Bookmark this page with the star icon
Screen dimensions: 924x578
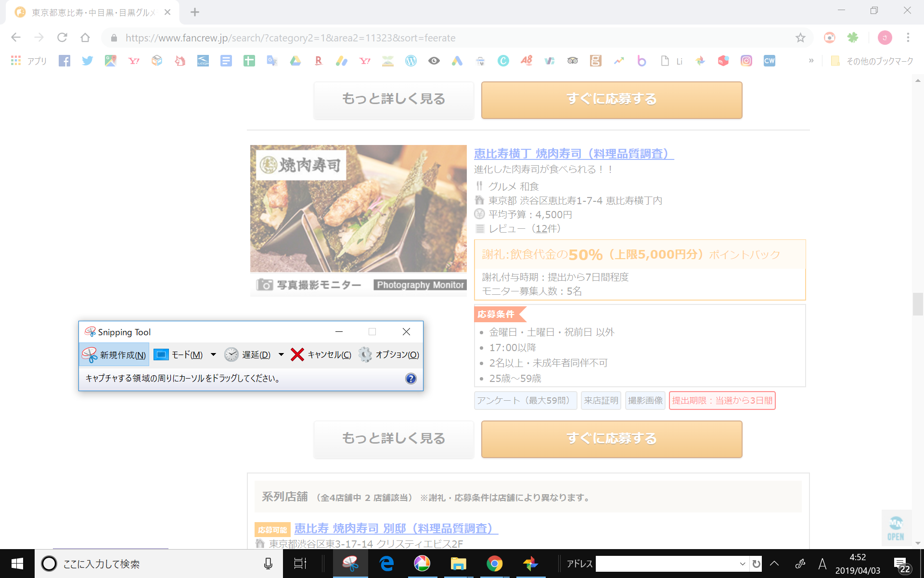800,38
